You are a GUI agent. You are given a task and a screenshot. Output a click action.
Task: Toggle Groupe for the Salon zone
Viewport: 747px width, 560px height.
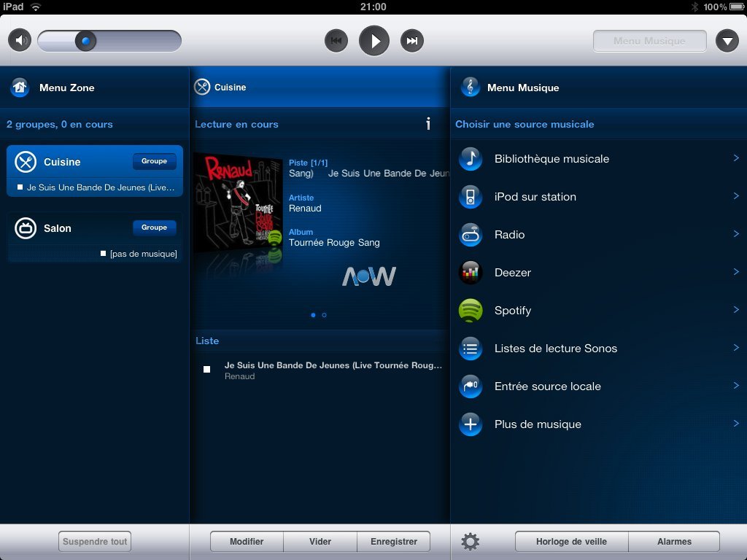(x=154, y=227)
